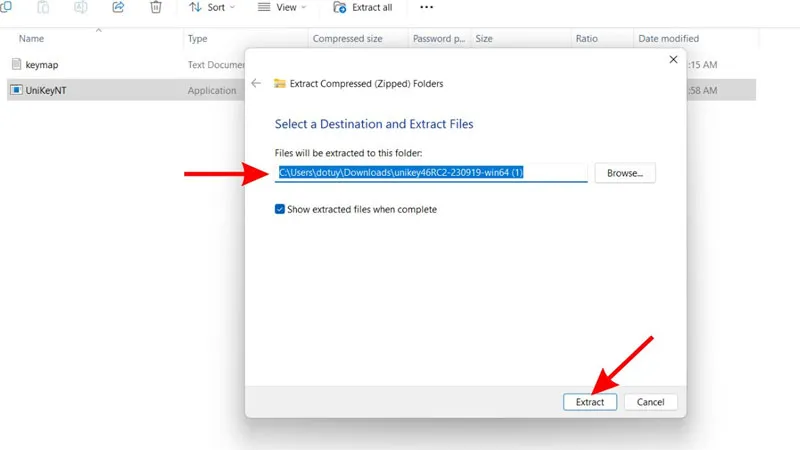Click Extract all in the toolbar
Viewport: 800px width, 450px height.
pyautogui.click(x=363, y=7)
